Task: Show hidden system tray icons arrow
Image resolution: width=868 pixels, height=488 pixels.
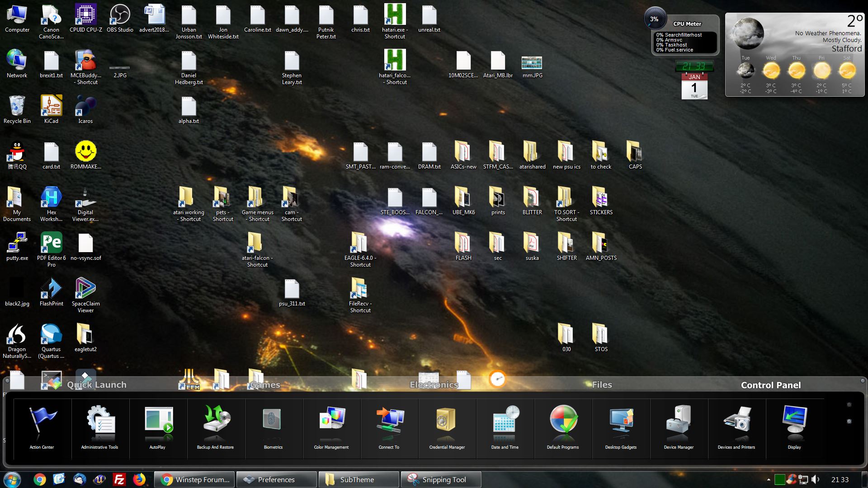Action: pos(769,479)
